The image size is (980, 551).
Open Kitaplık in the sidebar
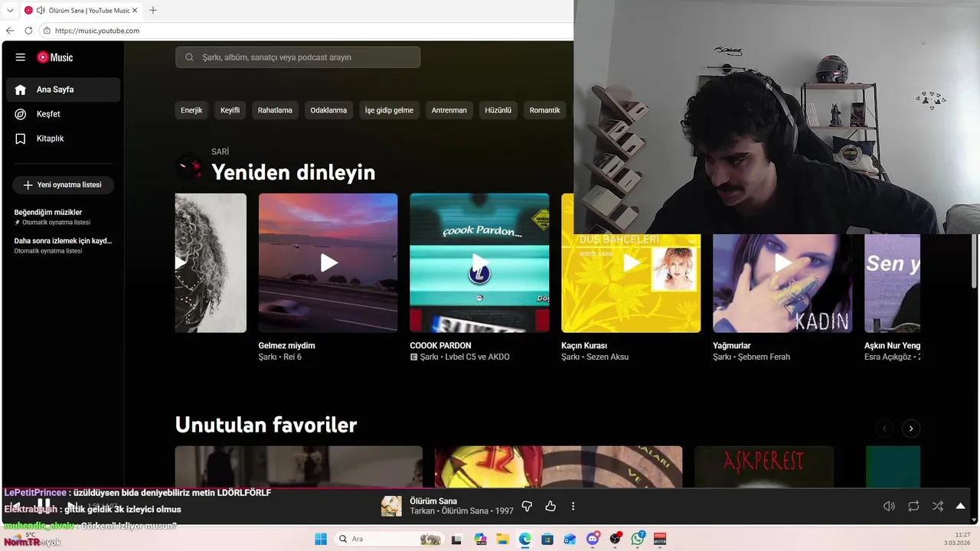click(x=63, y=139)
